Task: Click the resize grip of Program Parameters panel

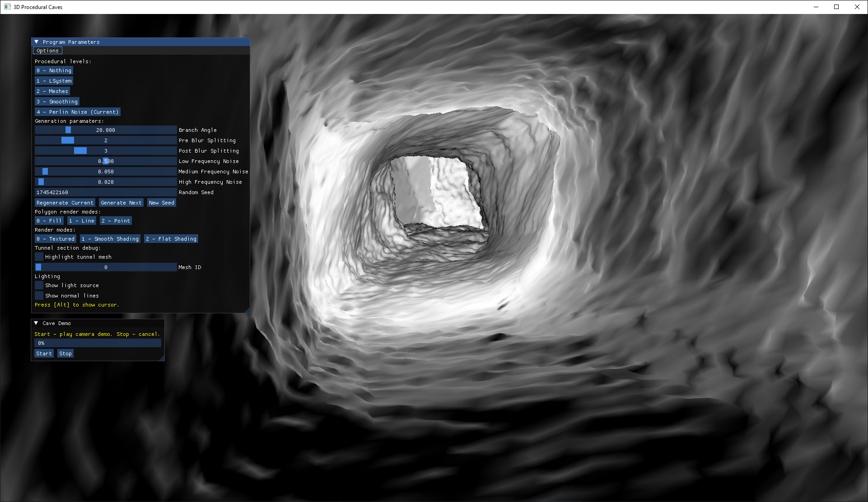Action: click(x=247, y=310)
